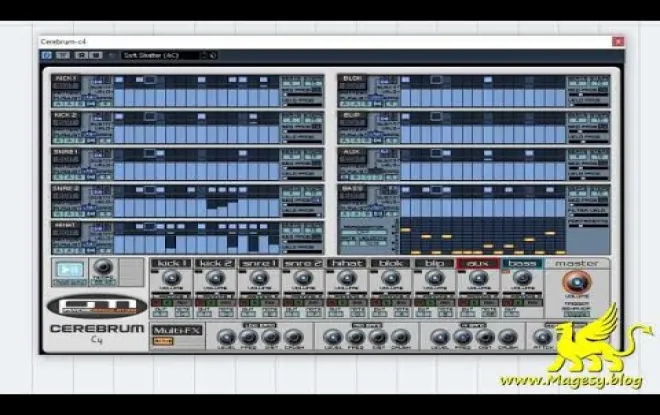Click the kick 1 volume knob

pos(171,278)
